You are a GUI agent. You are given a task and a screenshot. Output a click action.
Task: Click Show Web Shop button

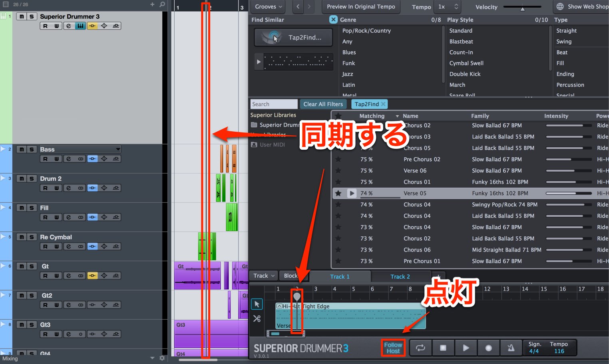coord(582,7)
